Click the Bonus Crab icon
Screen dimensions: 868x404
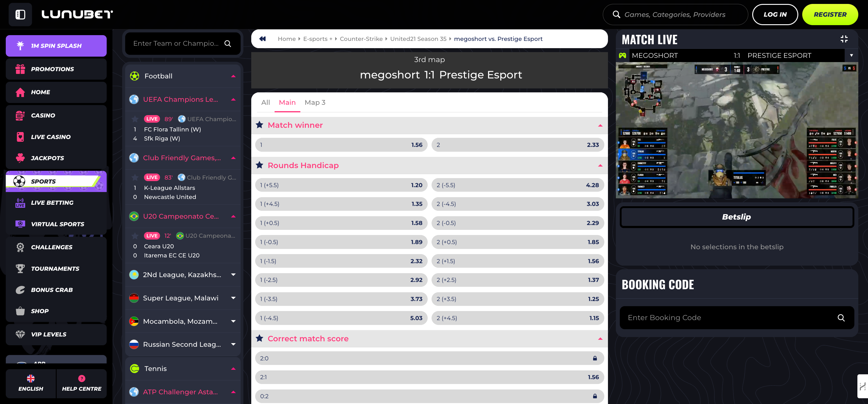[20, 290]
